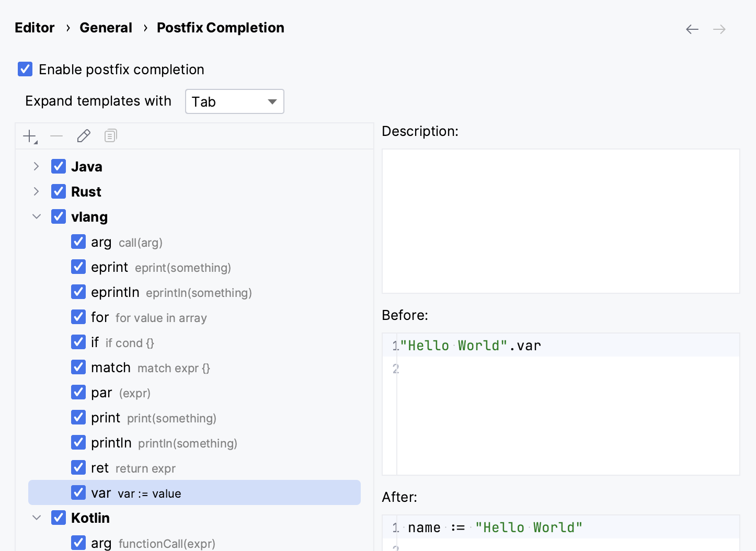Expand the Java tree node
Screen dimensions: 756x551
coord(36,166)
